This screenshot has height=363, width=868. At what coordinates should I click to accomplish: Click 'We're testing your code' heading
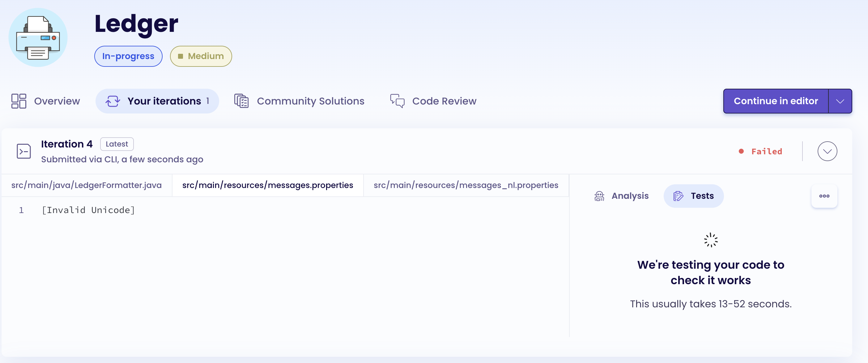(711, 273)
